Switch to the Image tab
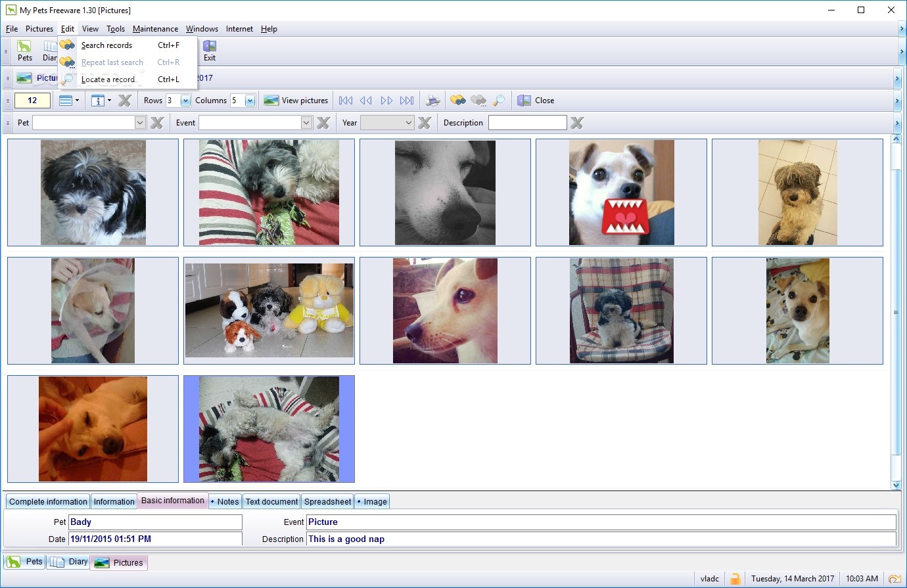This screenshot has width=907, height=588. (372, 501)
